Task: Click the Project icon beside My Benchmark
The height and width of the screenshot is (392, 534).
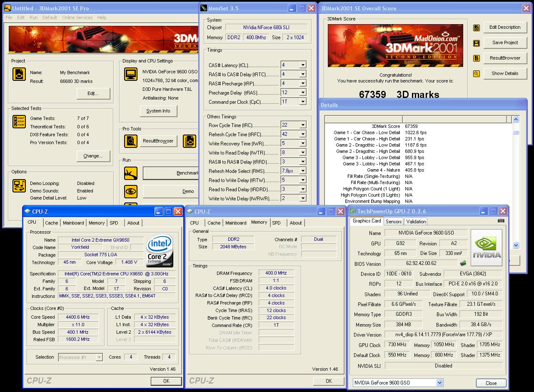Action: 19,75
